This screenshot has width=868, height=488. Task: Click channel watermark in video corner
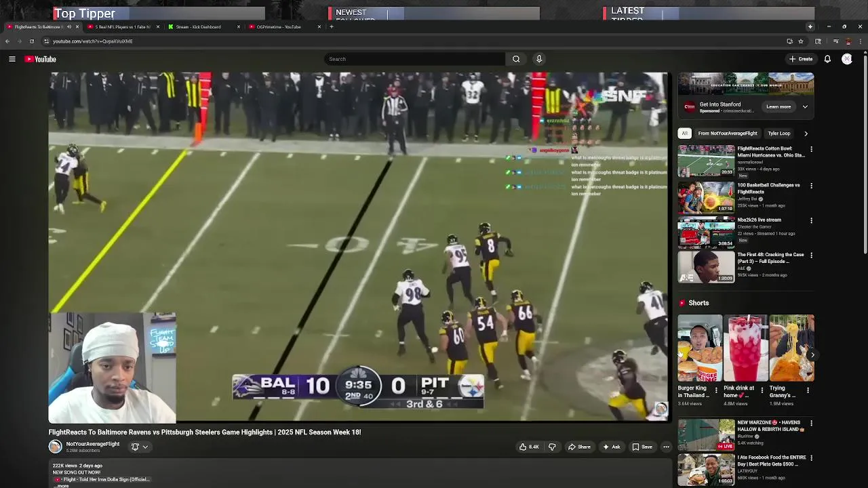[x=660, y=408]
